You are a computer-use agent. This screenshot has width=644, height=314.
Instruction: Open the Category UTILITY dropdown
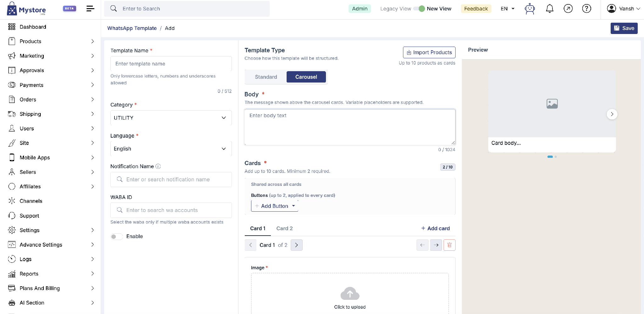pyautogui.click(x=171, y=118)
